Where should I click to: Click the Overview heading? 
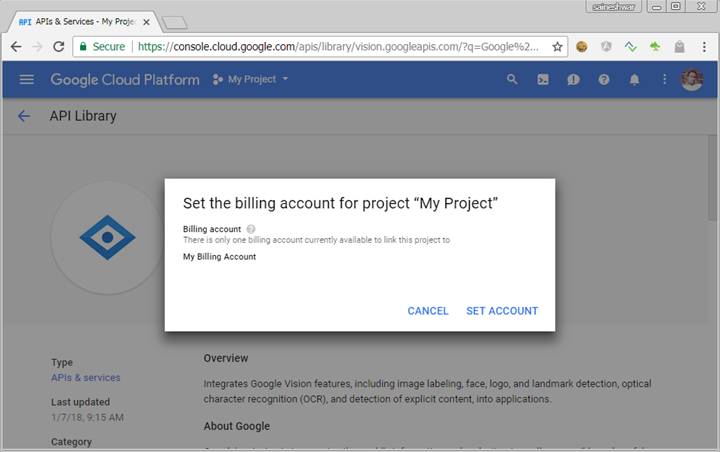225,358
